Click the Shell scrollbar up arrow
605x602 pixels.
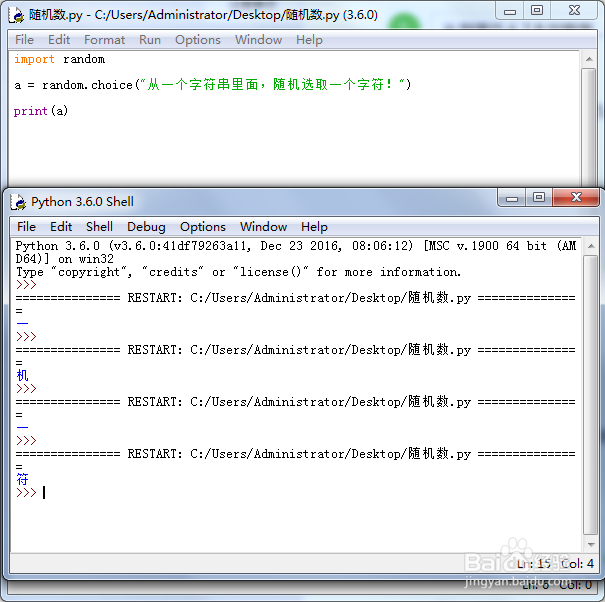coord(591,246)
